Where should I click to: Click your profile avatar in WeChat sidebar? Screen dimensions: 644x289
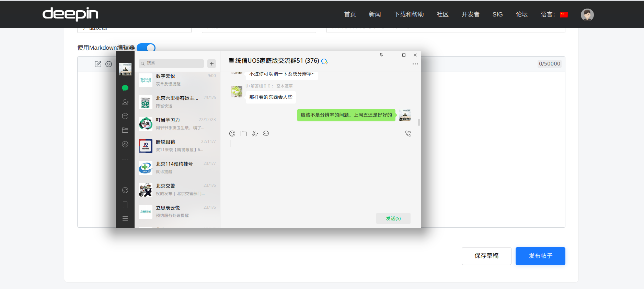point(125,69)
